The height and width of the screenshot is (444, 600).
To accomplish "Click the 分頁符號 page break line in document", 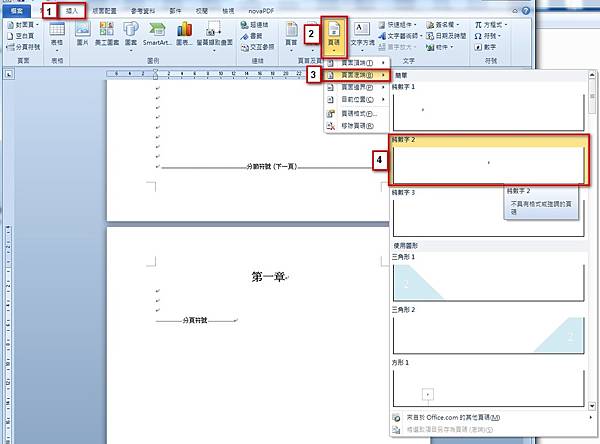I will pos(195,320).
